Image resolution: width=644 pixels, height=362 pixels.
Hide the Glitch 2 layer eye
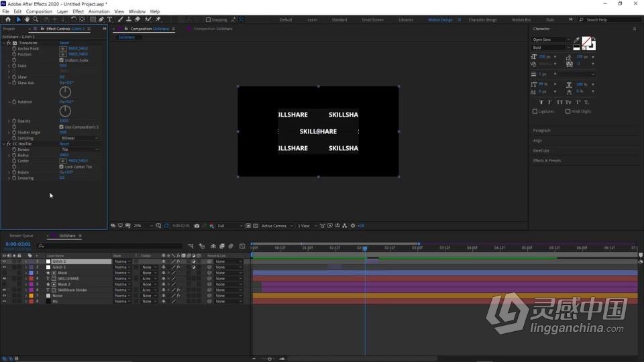tap(4, 261)
